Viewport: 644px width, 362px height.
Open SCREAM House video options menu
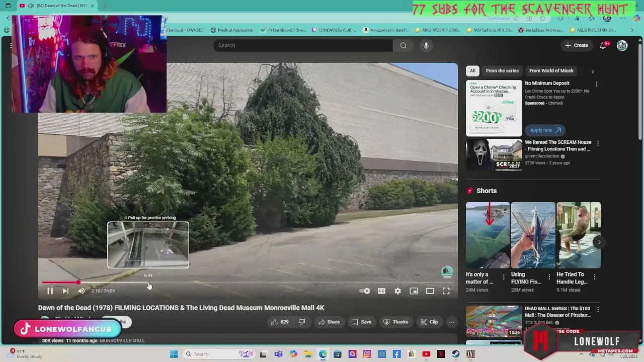598,143
